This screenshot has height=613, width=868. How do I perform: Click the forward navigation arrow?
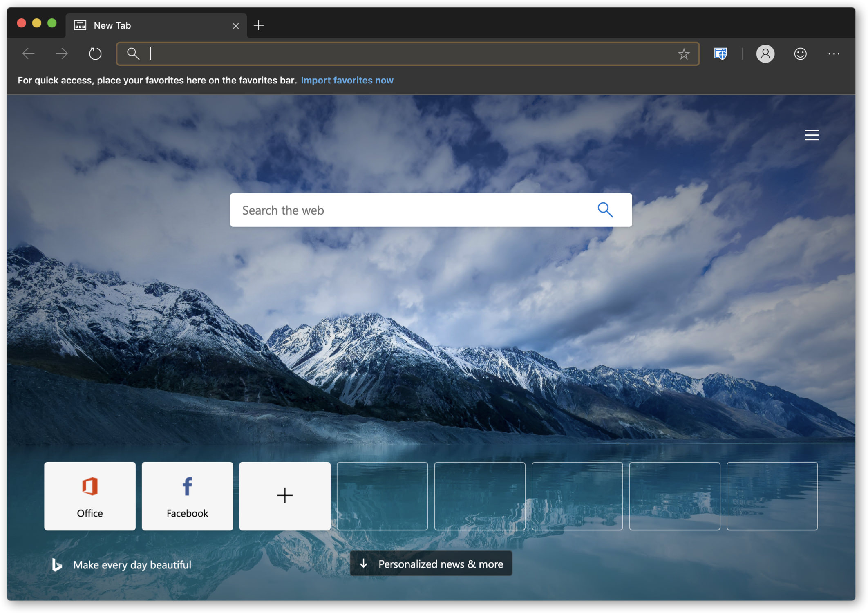[x=62, y=54]
